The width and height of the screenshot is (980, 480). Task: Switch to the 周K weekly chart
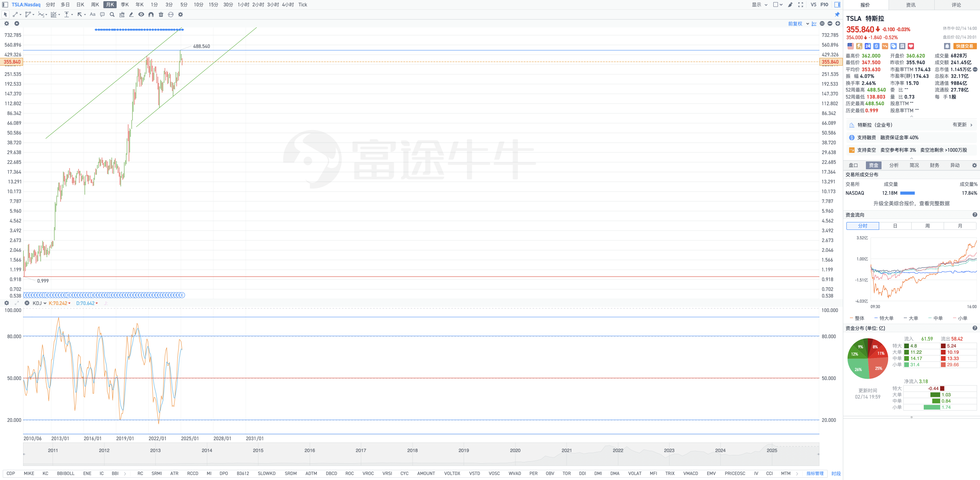click(95, 5)
